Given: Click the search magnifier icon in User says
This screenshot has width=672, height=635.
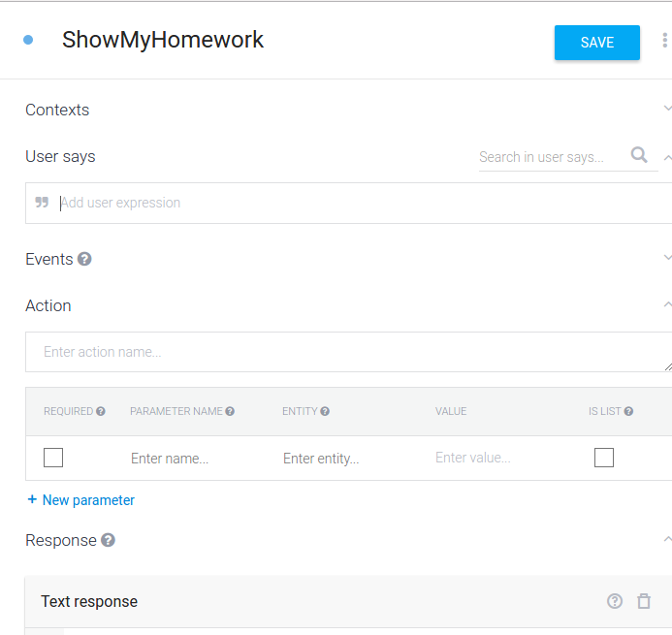Looking at the screenshot, I should (x=639, y=155).
